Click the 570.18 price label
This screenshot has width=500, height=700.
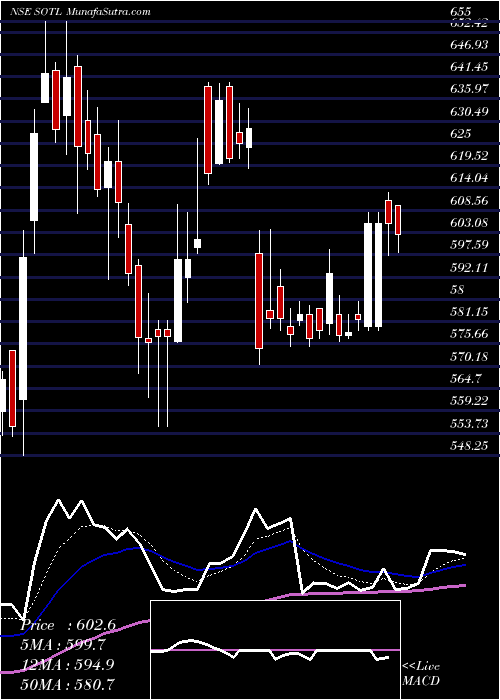469,356
